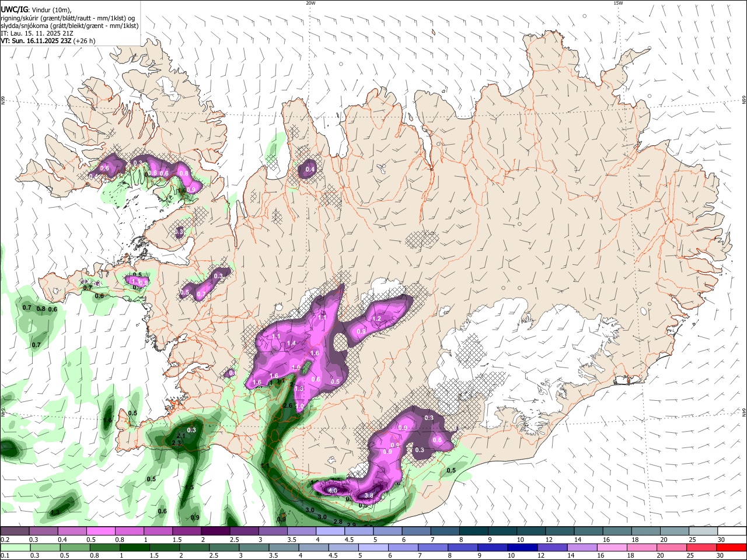Screen dimensions: 747x560
Task: Pick the 0.5 green swatch in the lower legend
Action: 75,548
